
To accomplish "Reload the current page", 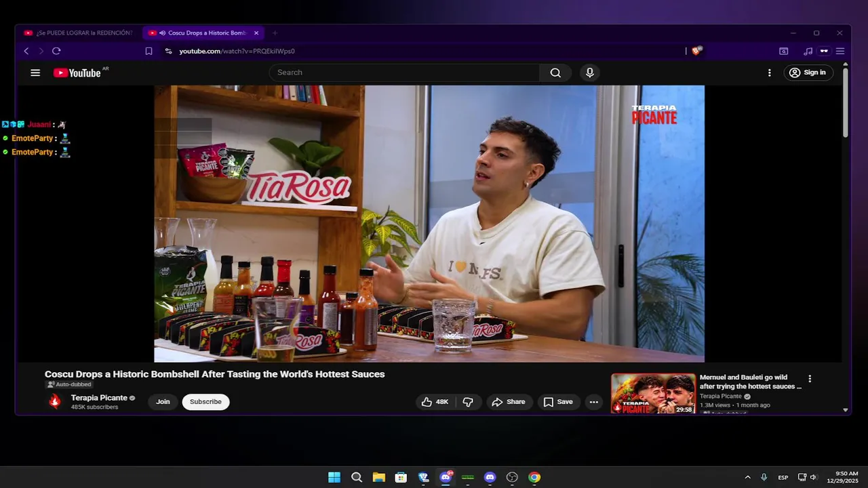I will pos(56,51).
